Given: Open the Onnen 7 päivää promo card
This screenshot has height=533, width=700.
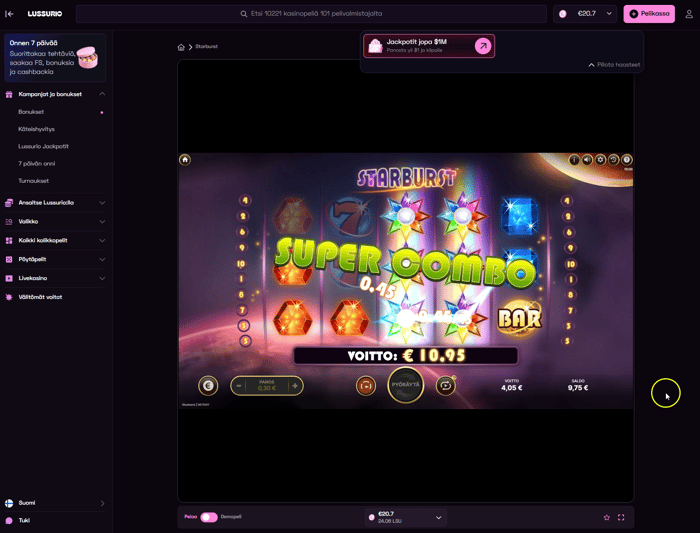Looking at the screenshot, I should coord(55,58).
